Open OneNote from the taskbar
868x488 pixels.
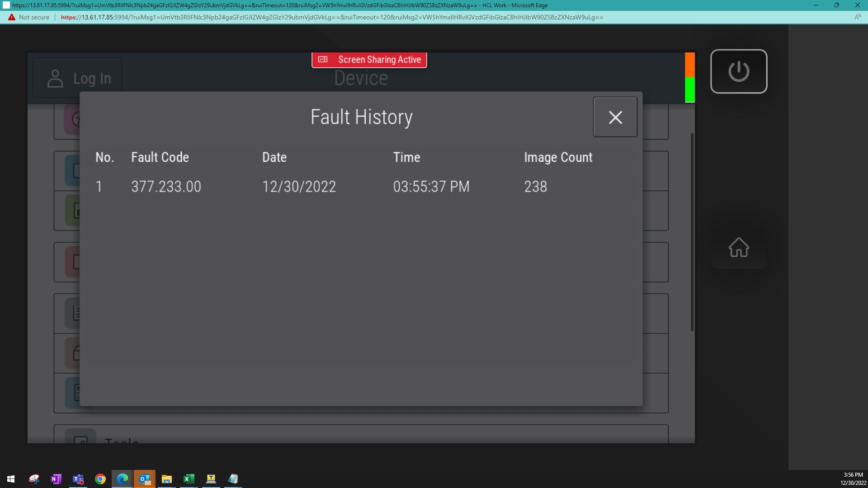[56, 479]
